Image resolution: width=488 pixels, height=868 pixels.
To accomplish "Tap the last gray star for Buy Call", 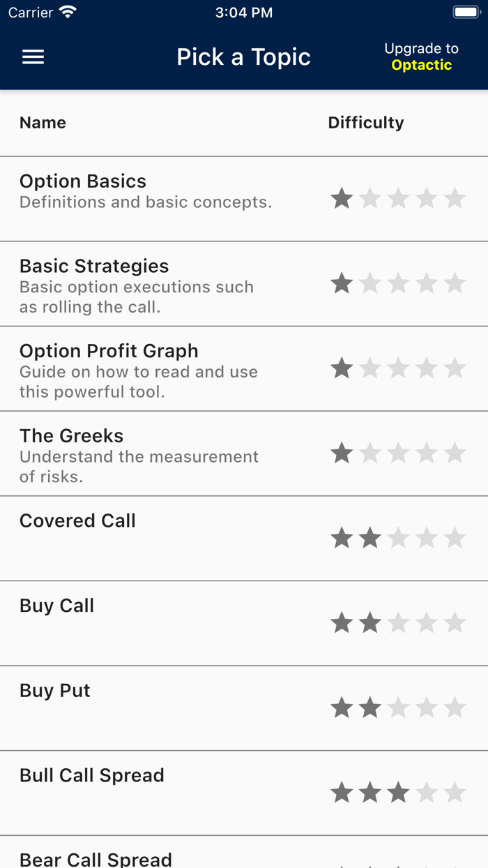I will coord(455,622).
